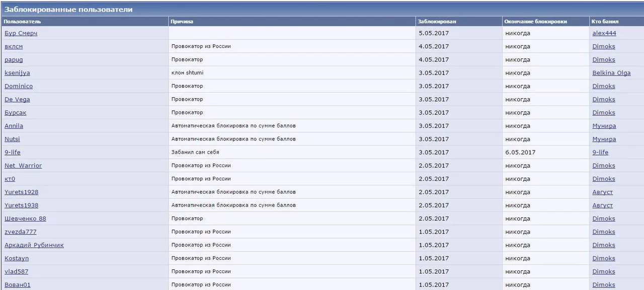Open user profile Kostayn

(17, 258)
